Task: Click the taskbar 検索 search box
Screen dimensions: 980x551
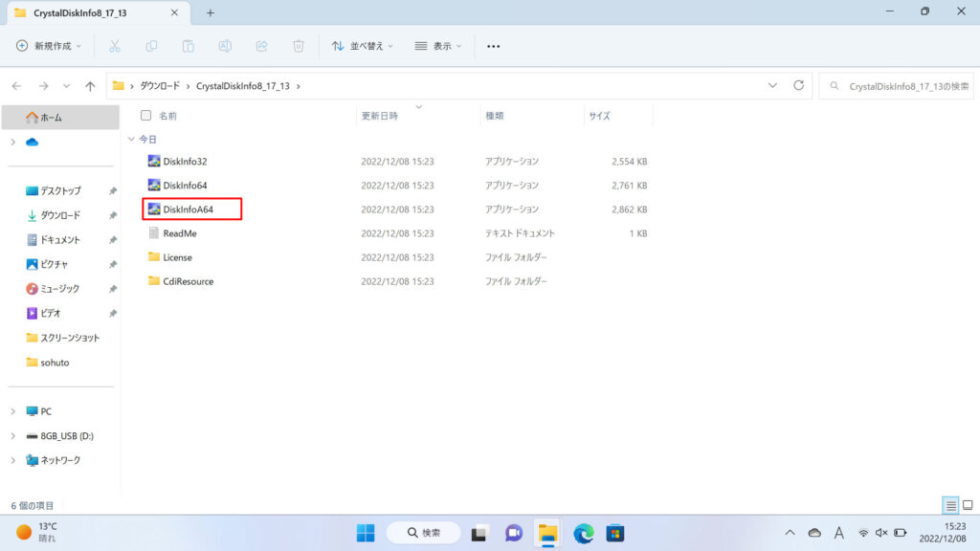Action: pos(424,533)
